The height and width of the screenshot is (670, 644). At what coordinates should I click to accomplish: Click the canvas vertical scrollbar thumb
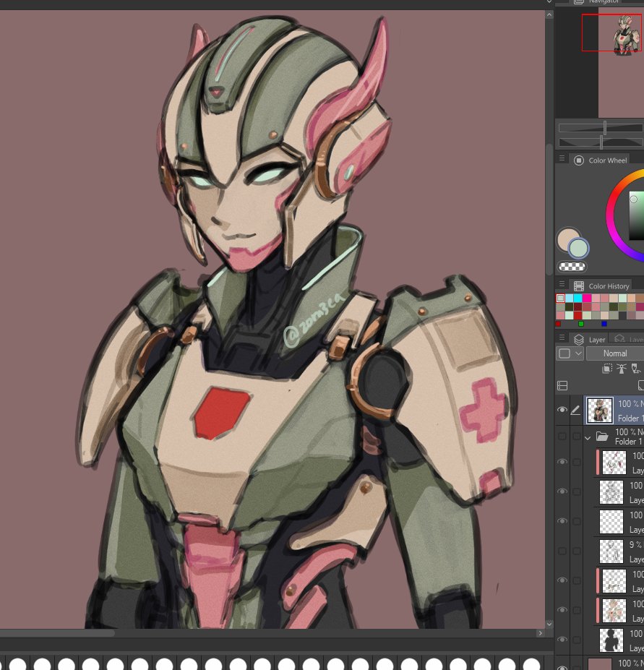tap(549, 210)
